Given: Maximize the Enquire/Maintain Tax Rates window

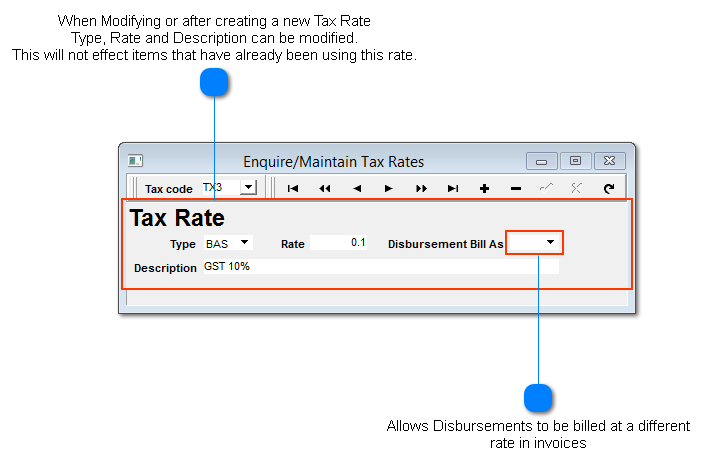Looking at the screenshot, I should coord(575,161).
